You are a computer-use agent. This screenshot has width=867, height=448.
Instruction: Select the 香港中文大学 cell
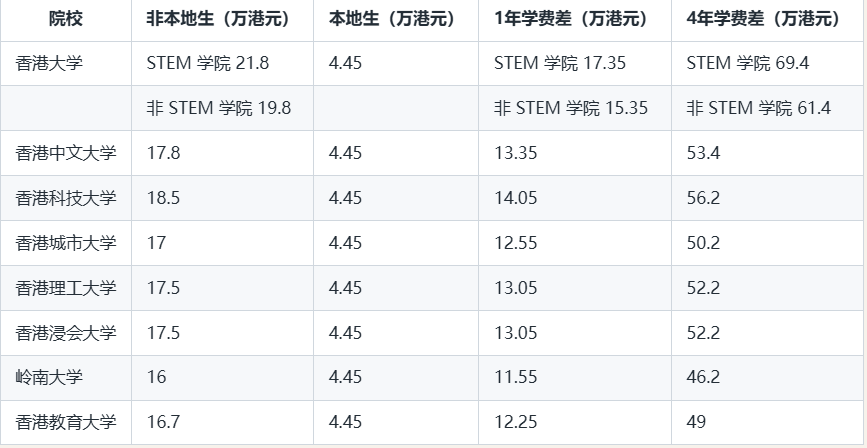click(x=66, y=153)
